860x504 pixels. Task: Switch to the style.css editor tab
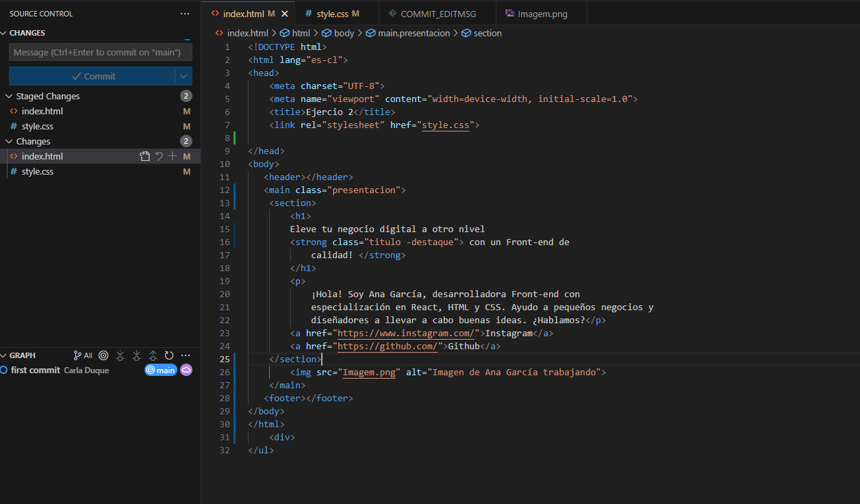pos(338,14)
